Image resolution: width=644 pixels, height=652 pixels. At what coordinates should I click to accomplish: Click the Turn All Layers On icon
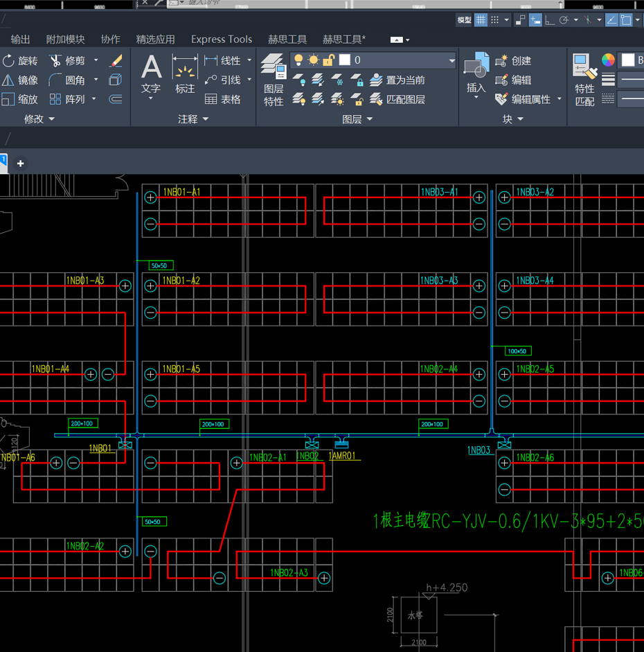(299, 99)
